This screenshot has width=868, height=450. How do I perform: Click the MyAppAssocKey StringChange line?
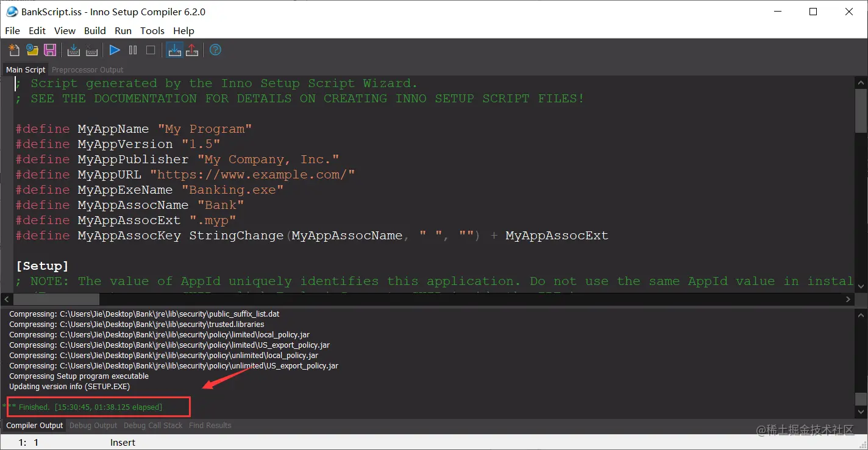pyautogui.click(x=311, y=236)
